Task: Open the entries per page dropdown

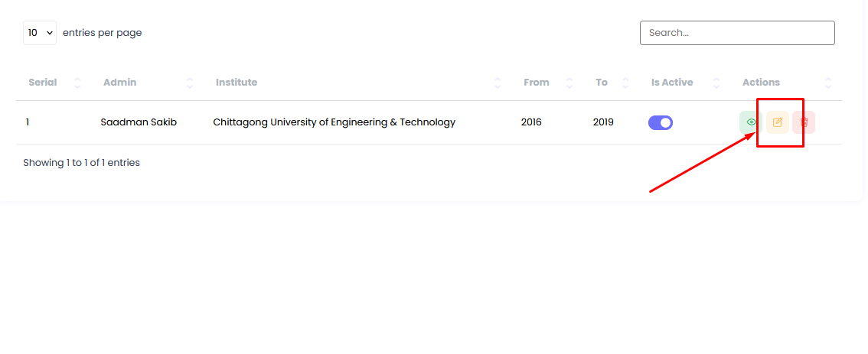Action: click(40, 33)
